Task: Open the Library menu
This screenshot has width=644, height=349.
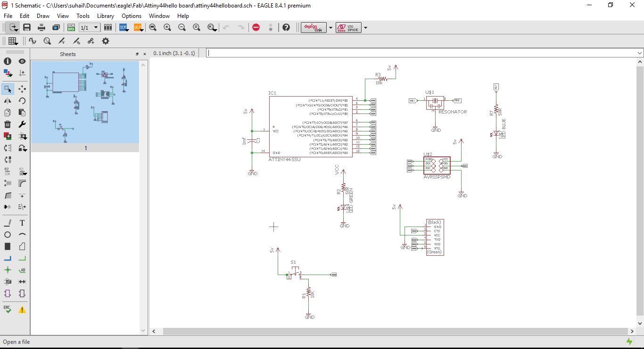Action: pyautogui.click(x=106, y=16)
